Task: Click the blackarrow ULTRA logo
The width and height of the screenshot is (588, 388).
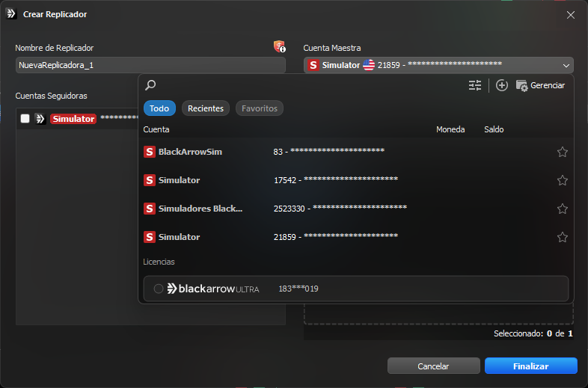Action: point(213,289)
